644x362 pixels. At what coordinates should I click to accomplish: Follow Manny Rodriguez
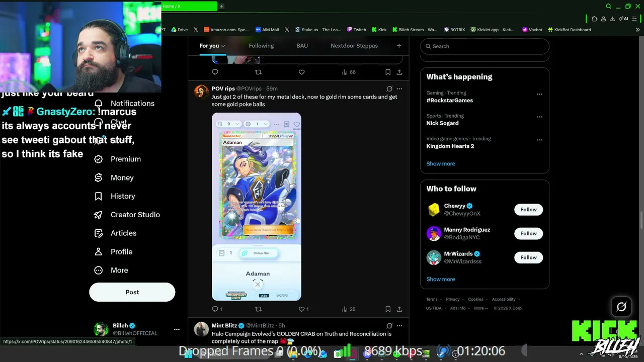(528, 233)
